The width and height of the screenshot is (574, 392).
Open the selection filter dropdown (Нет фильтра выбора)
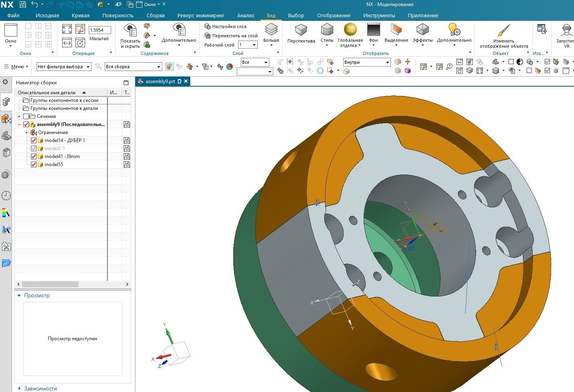[x=64, y=67]
